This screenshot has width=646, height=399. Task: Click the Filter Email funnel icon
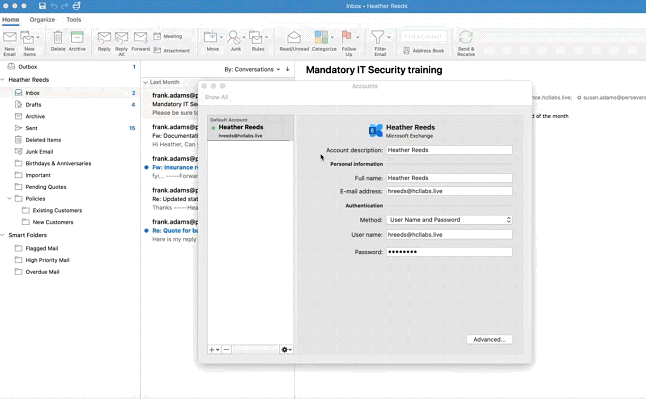click(x=377, y=37)
